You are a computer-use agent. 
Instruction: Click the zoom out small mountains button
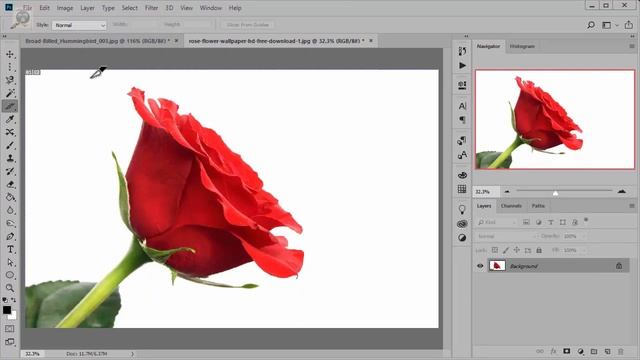(507, 191)
